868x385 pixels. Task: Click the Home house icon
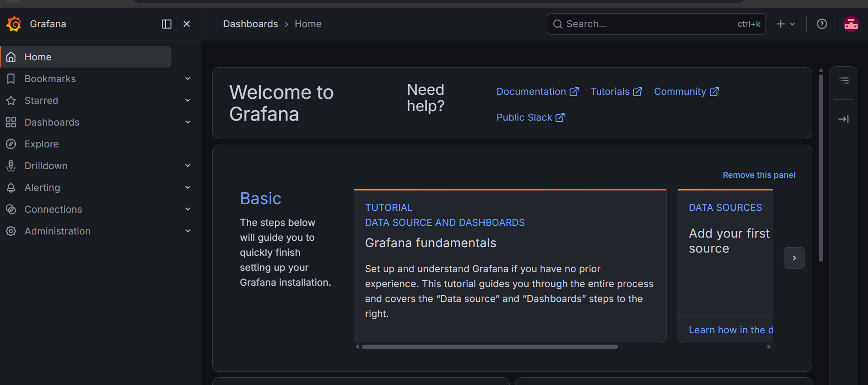11,57
